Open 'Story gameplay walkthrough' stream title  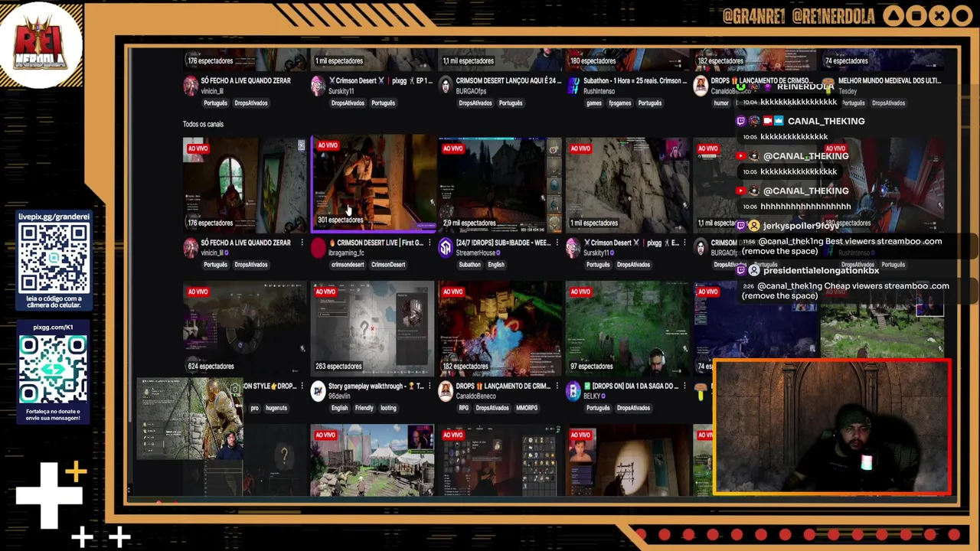(376, 386)
